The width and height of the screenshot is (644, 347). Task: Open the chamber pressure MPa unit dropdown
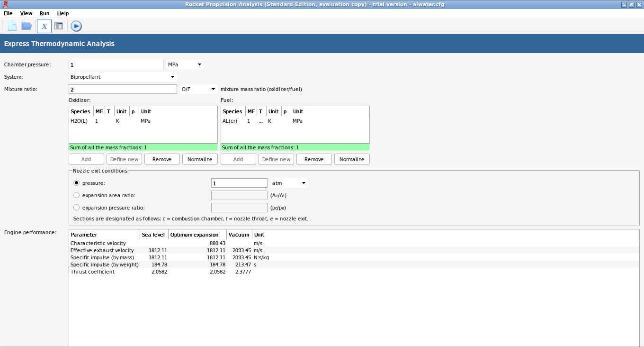(x=185, y=64)
